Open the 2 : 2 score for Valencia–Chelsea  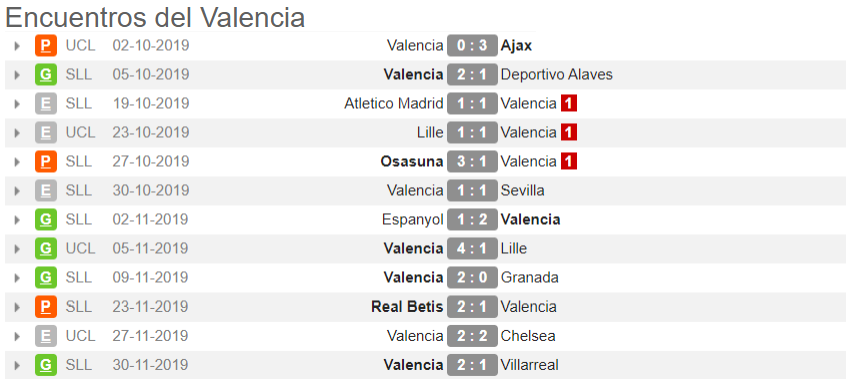pyautogui.click(x=472, y=336)
